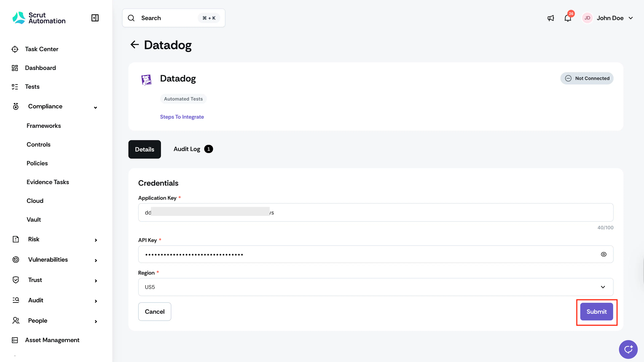Open announcements megaphone icon
The width and height of the screenshot is (644, 362).
click(551, 18)
